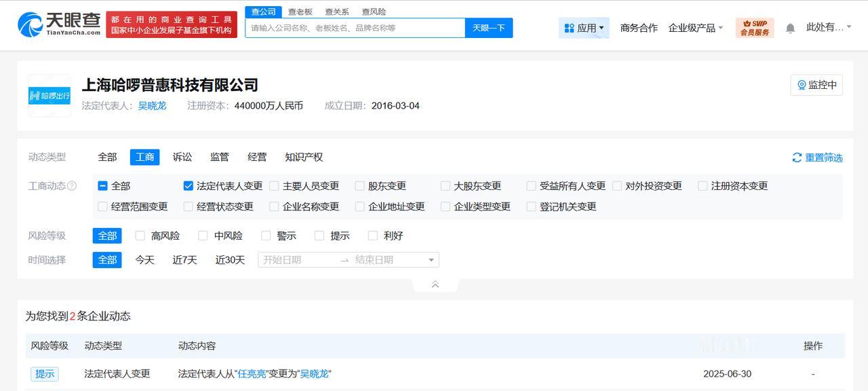Click the 哈啰出行 company logo thumbnail

click(50, 96)
